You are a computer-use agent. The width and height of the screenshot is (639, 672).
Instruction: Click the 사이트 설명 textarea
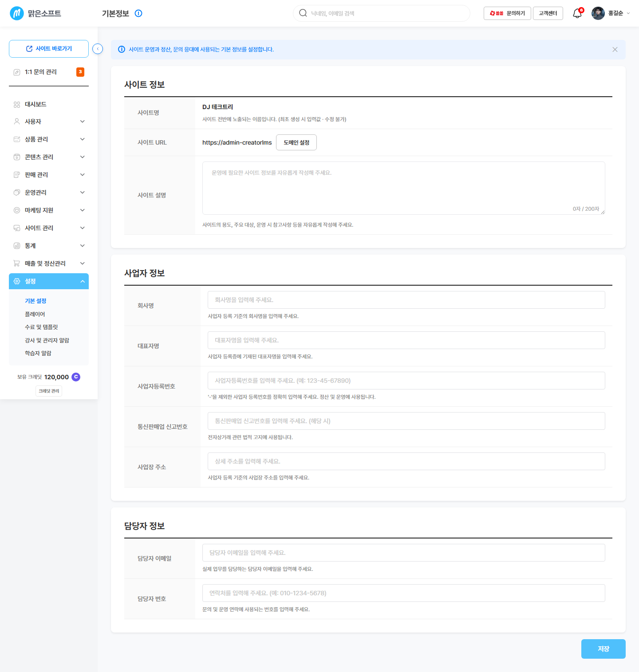point(404,188)
